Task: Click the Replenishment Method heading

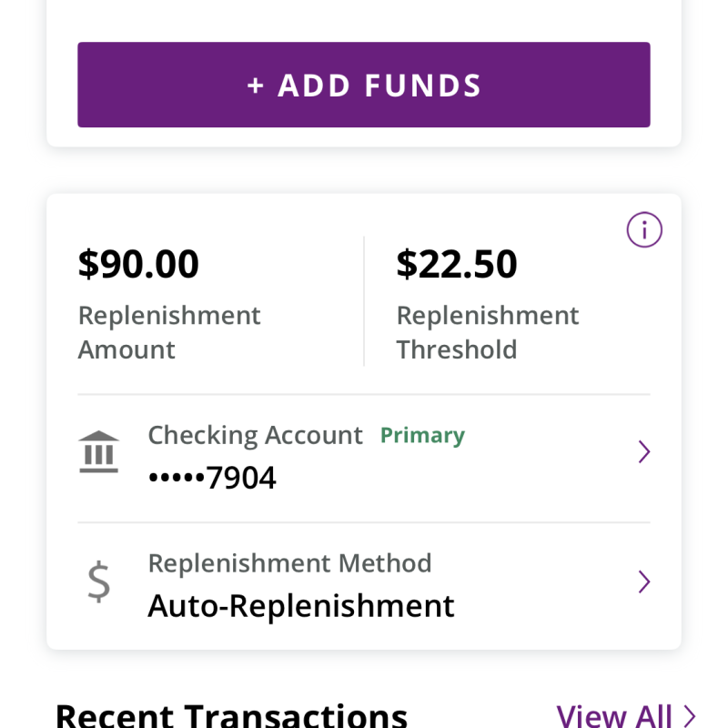Action: [289, 563]
